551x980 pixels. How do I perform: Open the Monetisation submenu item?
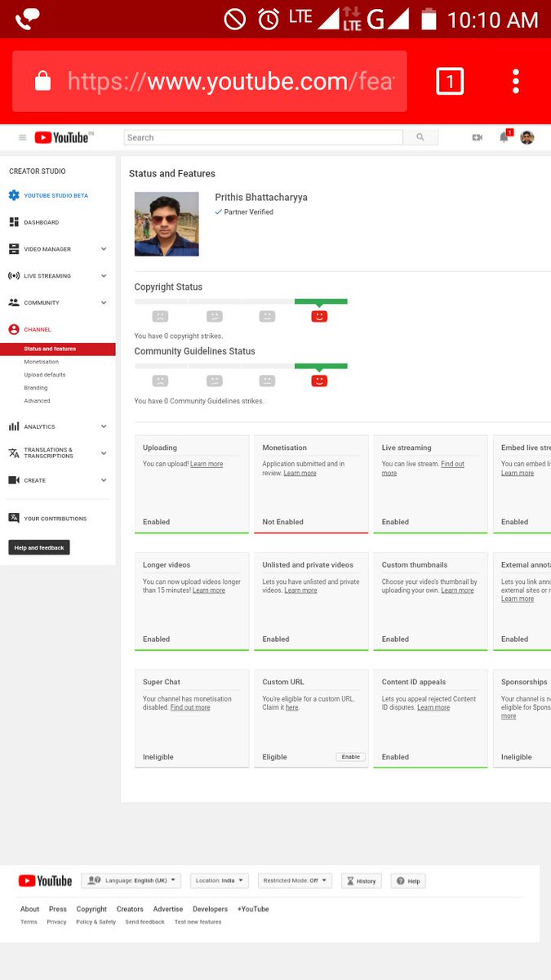click(42, 362)
